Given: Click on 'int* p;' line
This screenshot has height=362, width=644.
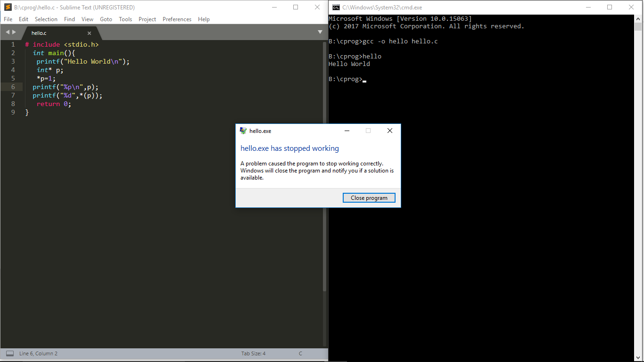Looking at the screenshot, I should (x=50, y=70).
